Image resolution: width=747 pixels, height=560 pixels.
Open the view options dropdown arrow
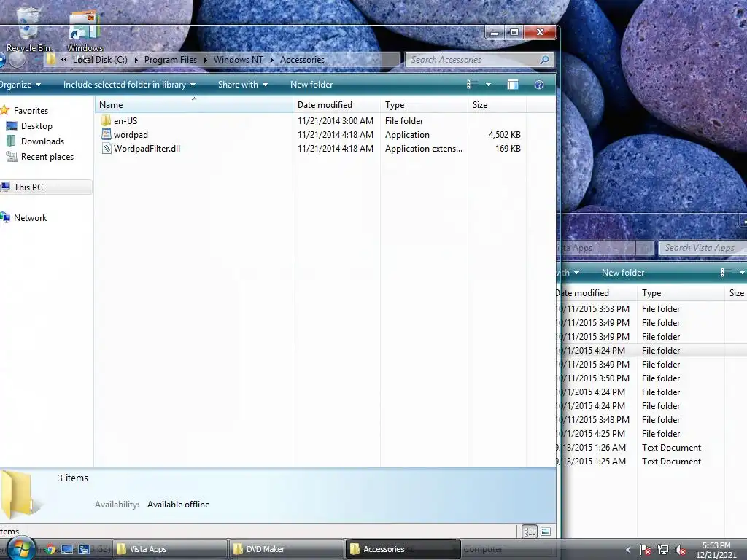(x=488, y=85)
